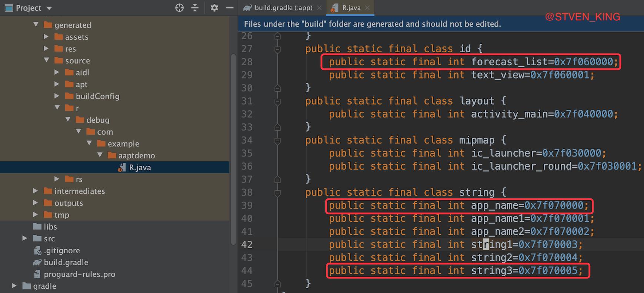Fold class string at line 38 gutter
This screenshot has width=644, height=293.
click(x=277, y=193)
